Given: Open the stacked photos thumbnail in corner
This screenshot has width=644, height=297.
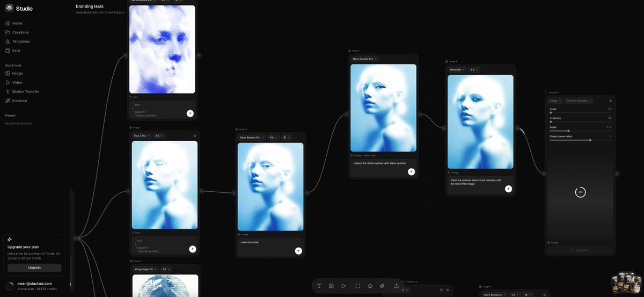Looking at the screenshot, I should (626, 284).
